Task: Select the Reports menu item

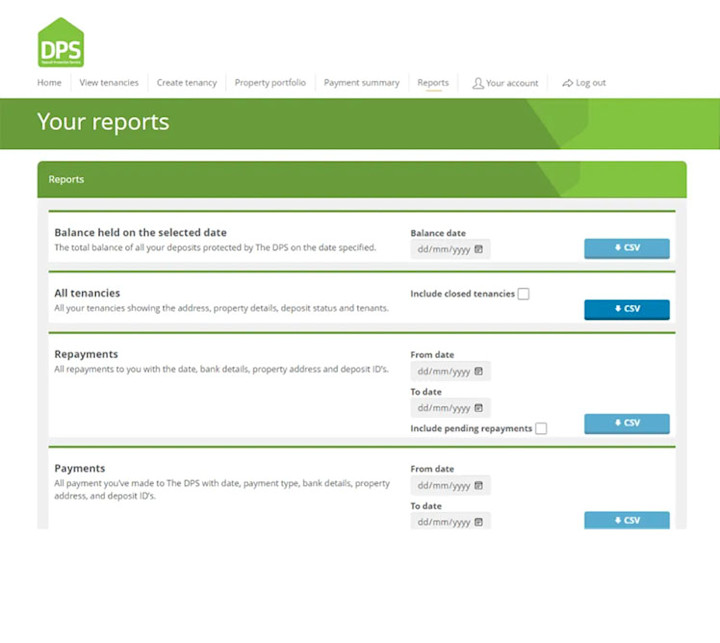Action: [x=433, y=83]
